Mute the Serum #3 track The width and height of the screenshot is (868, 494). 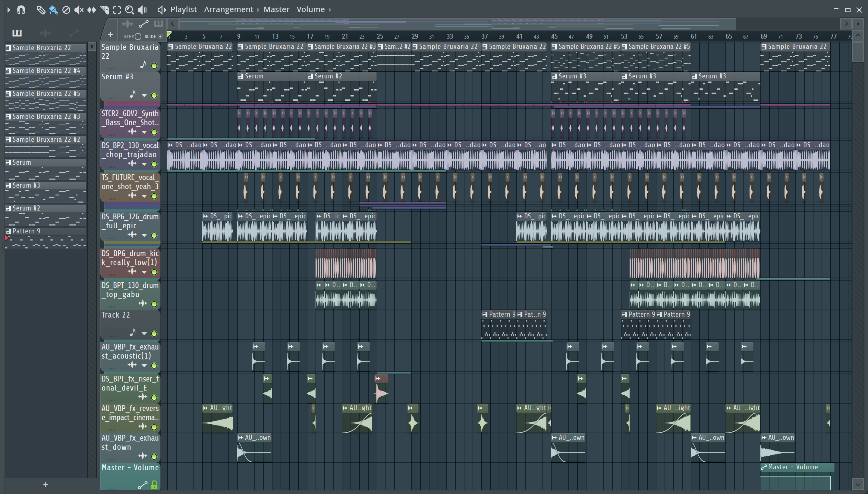[x=154, y=95]
